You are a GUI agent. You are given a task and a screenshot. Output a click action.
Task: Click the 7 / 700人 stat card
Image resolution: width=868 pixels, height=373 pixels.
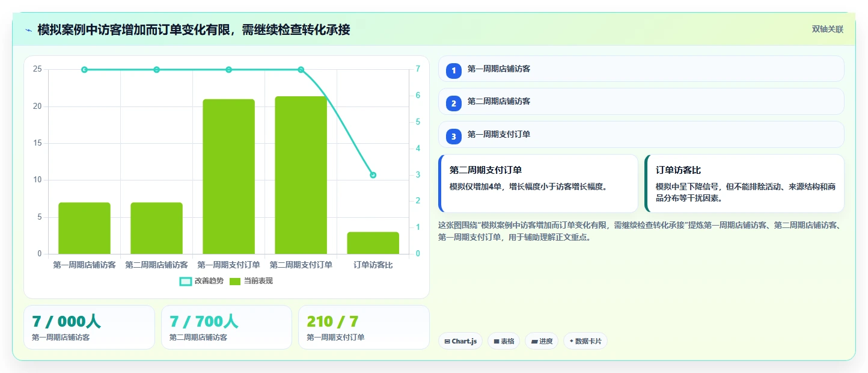pos(227,327)
